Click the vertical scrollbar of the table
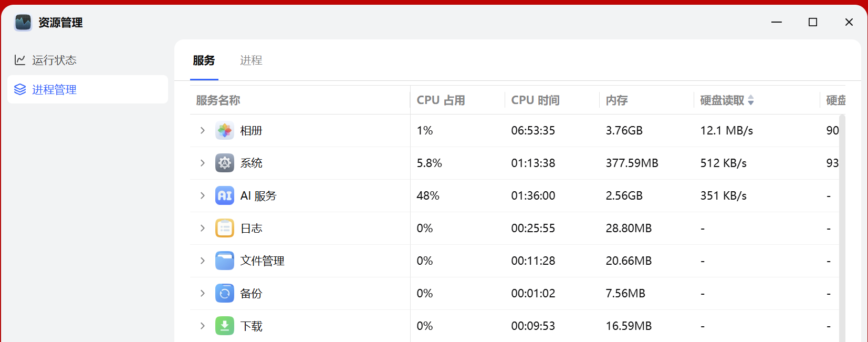 842,228
